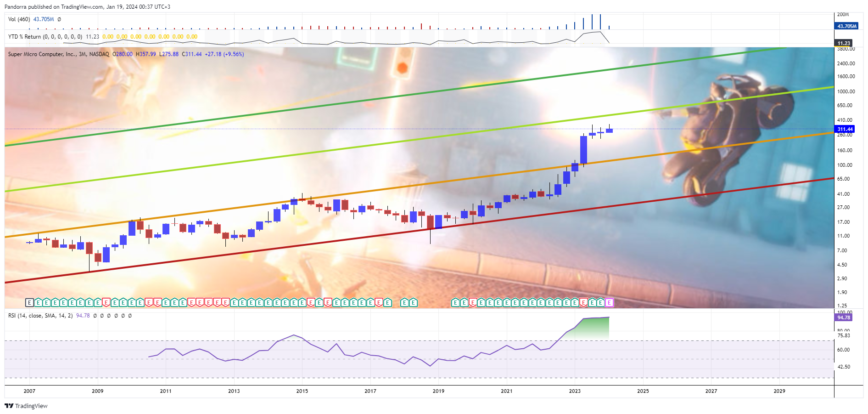The width and height of the screenshot is (868, 414).
Task: Click the '2013' label on time axis
Action: click(234, 391)
